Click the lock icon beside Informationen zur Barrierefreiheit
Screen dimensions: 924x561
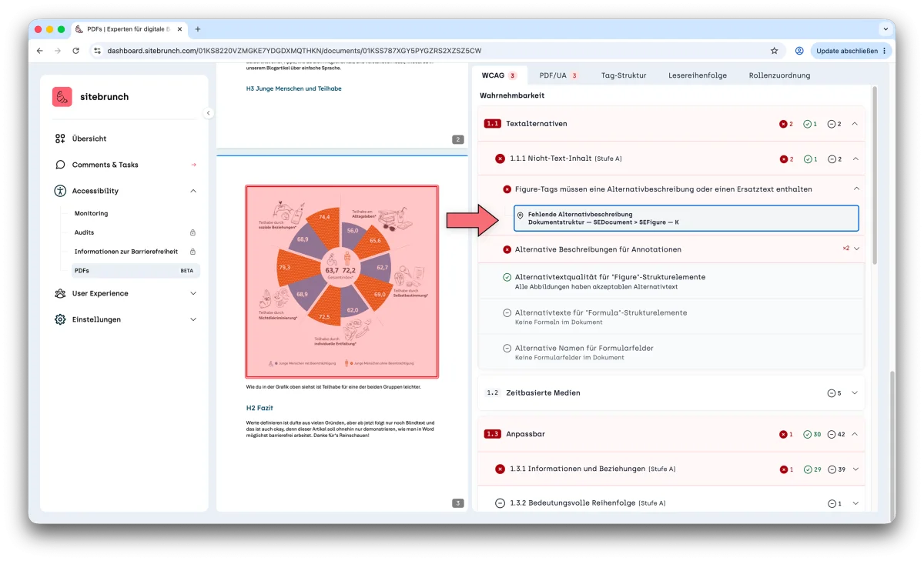pos(192,252)
